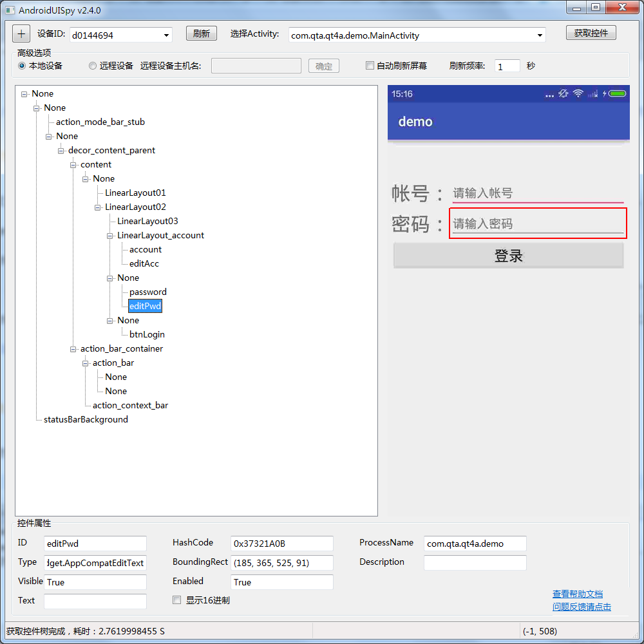
Task: Click the BoundingRect value field
Action: pyautogui.click(x=282, y=563)
